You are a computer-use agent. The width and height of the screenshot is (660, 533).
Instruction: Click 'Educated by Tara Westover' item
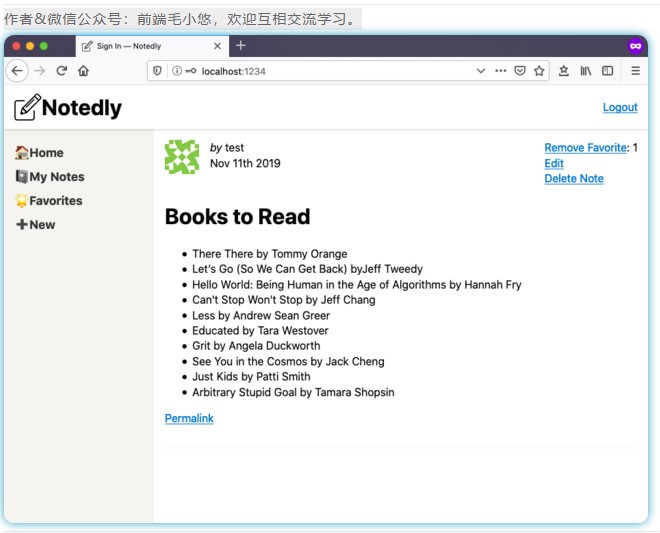pos(260,330)
